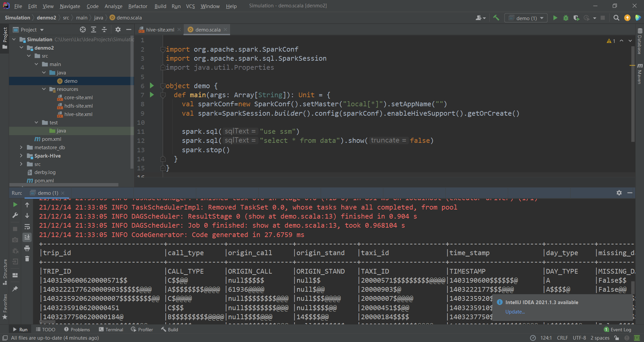This screenshot has width=644, height=342.
Task: Rerun demo in Run panel
Action: tap(15, 205)
